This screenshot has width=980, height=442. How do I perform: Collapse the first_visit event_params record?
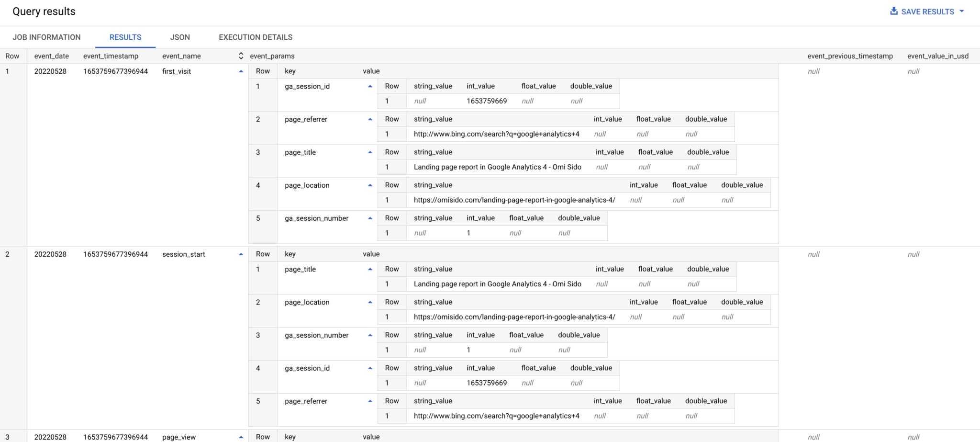pyautogui.click(x=241, y=70)
